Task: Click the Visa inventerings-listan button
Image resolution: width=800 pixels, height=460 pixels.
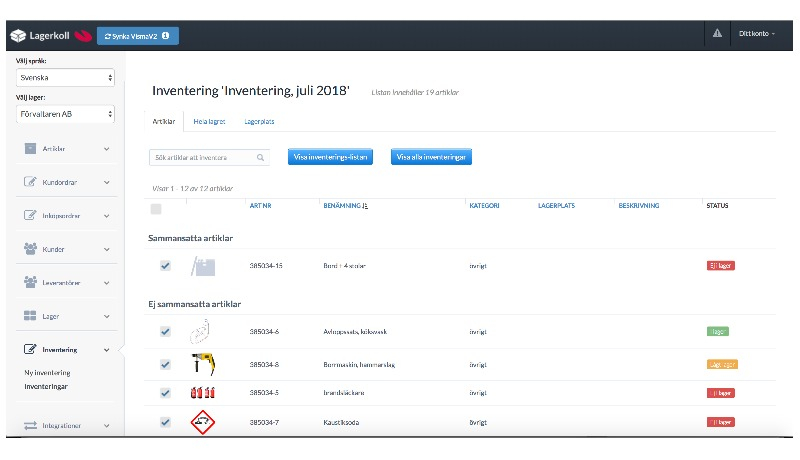Action: click(330, 157)
